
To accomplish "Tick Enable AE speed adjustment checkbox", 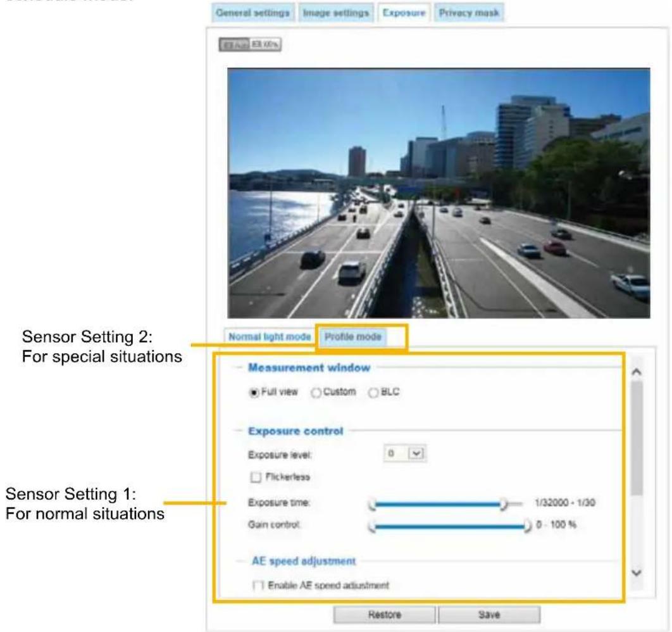I will tap(258, 586).
